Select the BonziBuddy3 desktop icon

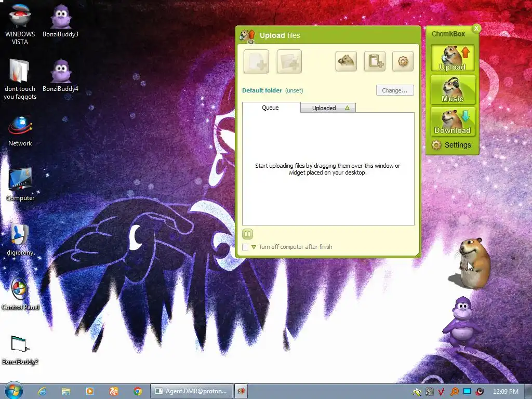point(60,21)
